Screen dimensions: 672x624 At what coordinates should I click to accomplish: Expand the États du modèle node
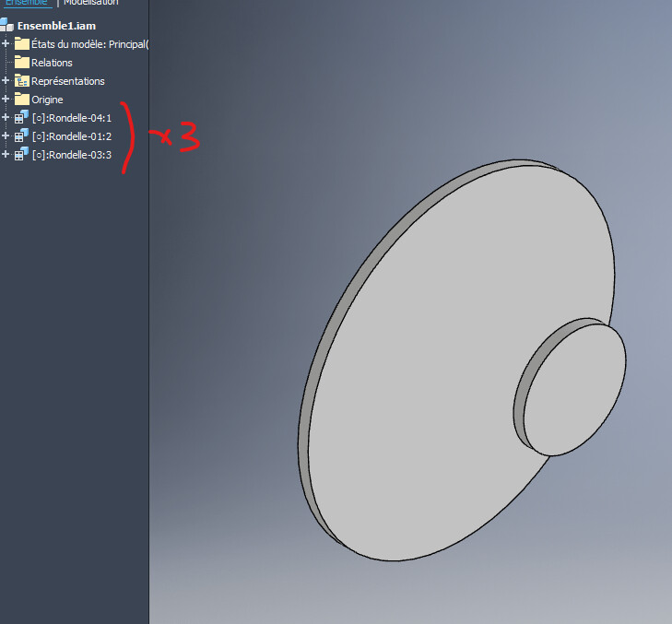point(6,44)
